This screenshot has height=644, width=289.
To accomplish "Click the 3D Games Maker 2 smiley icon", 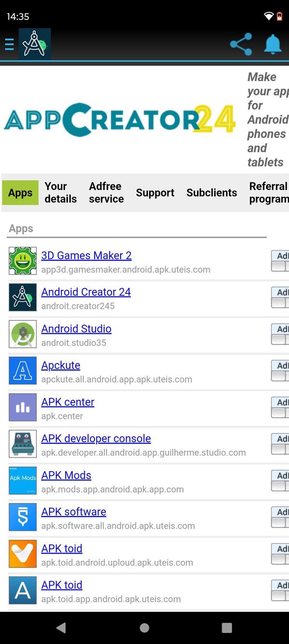I will (x=23, y=261).
